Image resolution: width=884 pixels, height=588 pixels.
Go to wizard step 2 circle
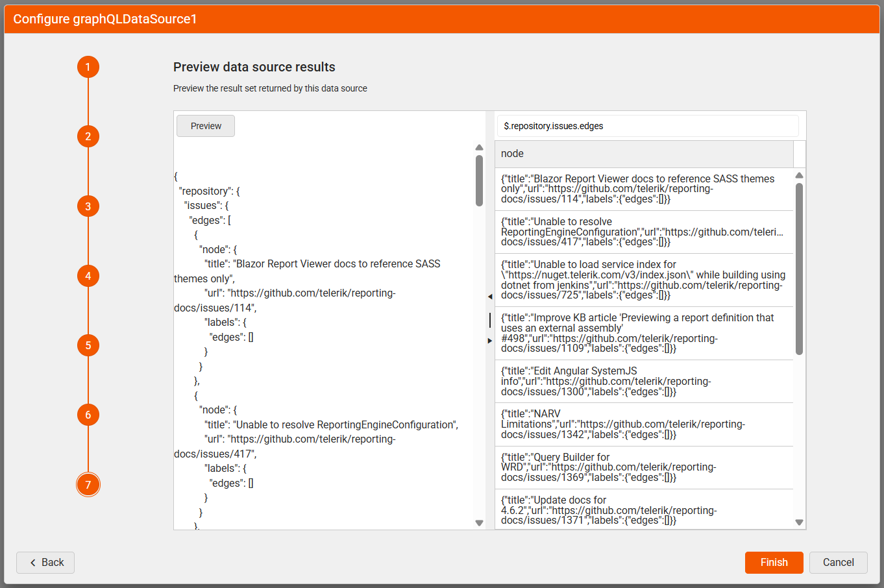[88, 136]
